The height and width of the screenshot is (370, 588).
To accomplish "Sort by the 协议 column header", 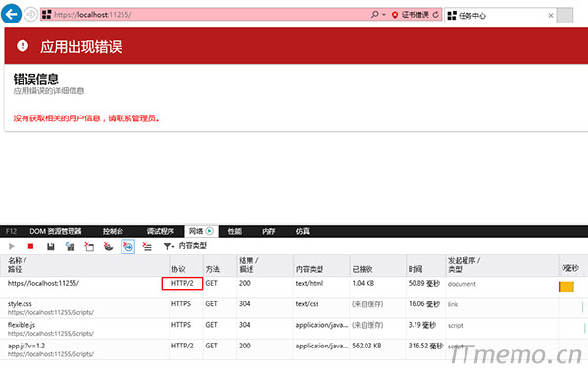I will click(x=186, y=265).
